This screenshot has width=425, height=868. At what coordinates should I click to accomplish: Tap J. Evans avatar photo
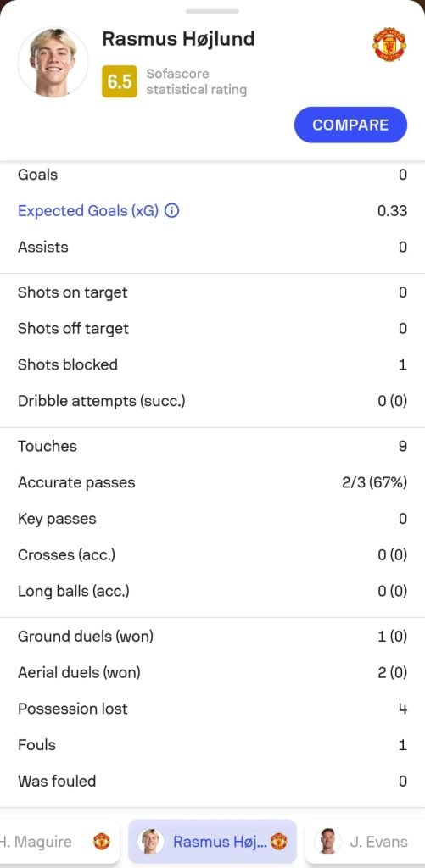[327, 842]
